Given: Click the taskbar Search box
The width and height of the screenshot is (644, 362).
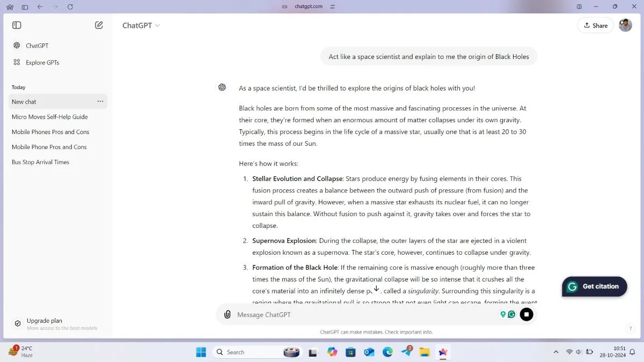Looking at the screenshot, I should [x=257, y=352].
